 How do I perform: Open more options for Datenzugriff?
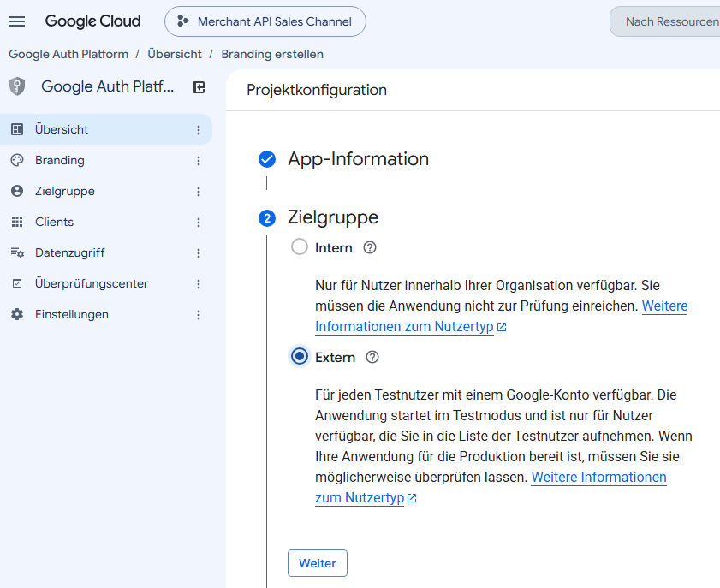point(199,253)
